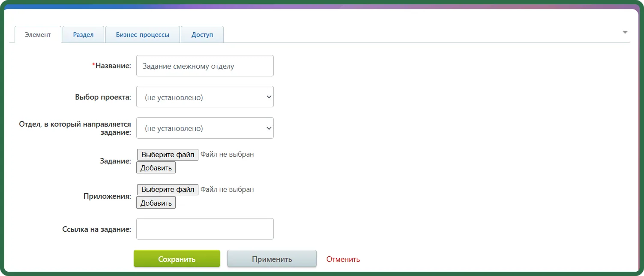
Task: Click the Название input field
Action: tap(205, 66)
